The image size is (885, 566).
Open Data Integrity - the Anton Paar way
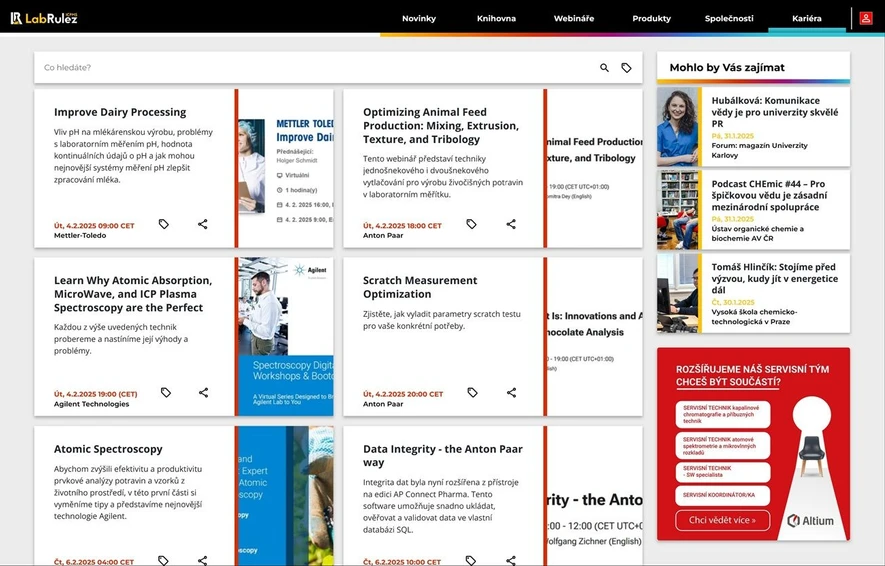coord(442,455)
